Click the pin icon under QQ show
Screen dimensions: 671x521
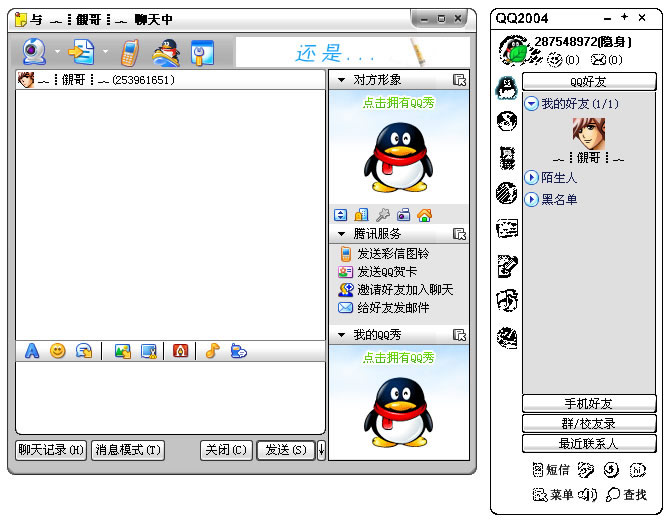(383, 215)
